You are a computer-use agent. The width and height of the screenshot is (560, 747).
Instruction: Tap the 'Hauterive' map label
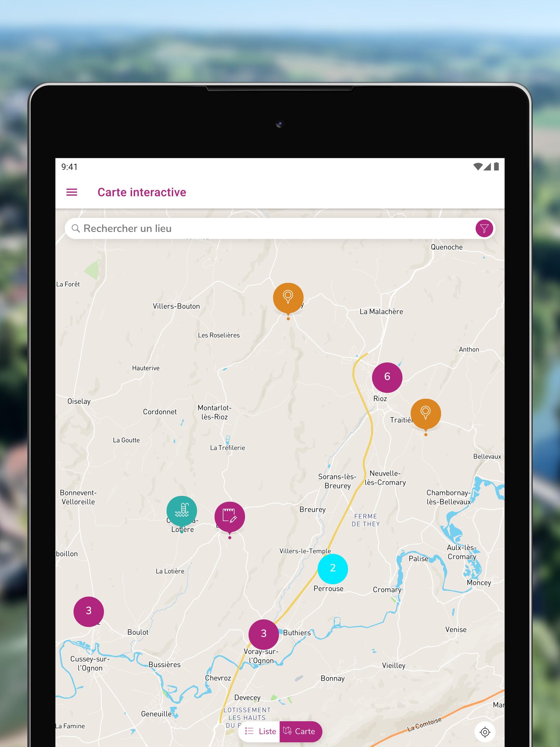(x=145, y=368)
